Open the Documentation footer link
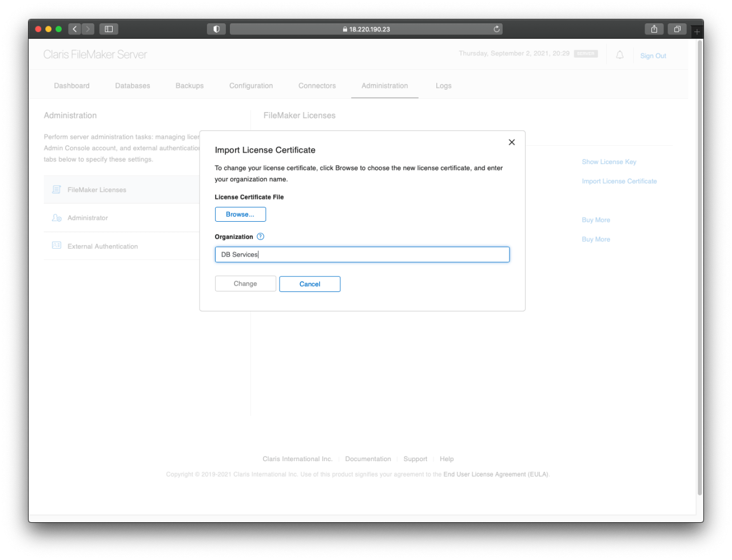Viewport: 732px width, 560px height. point(368,459)
